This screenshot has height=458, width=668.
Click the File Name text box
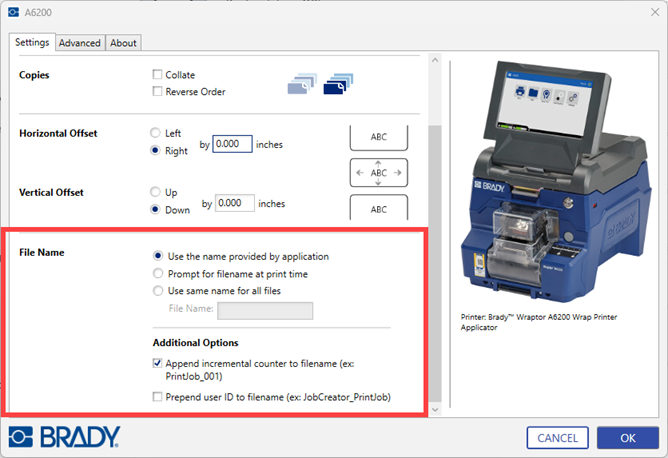pyautogui.click(x=265, y=311)
